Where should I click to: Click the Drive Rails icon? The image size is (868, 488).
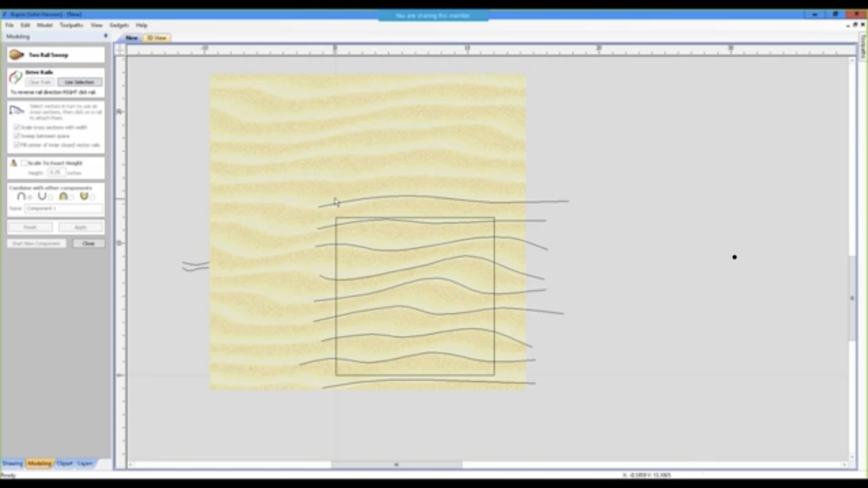[x=16, y=78]
